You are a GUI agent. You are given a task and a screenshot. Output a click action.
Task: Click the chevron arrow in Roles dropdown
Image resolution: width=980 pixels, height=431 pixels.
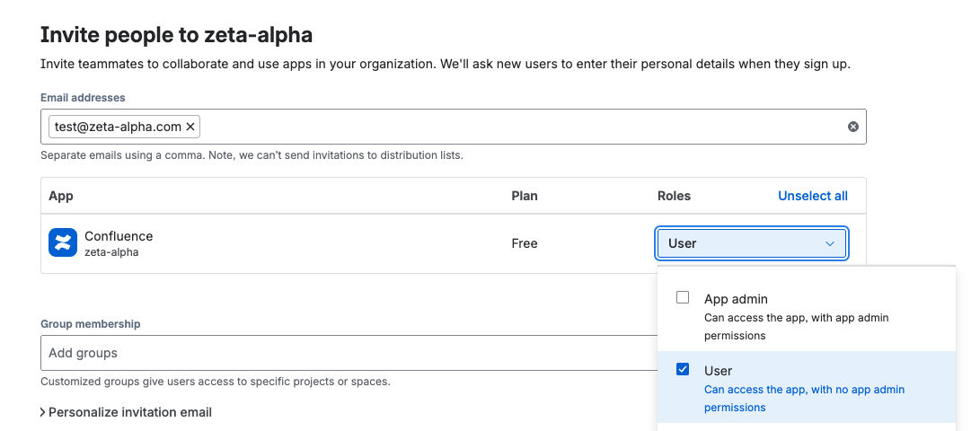[x=830, y=243]
